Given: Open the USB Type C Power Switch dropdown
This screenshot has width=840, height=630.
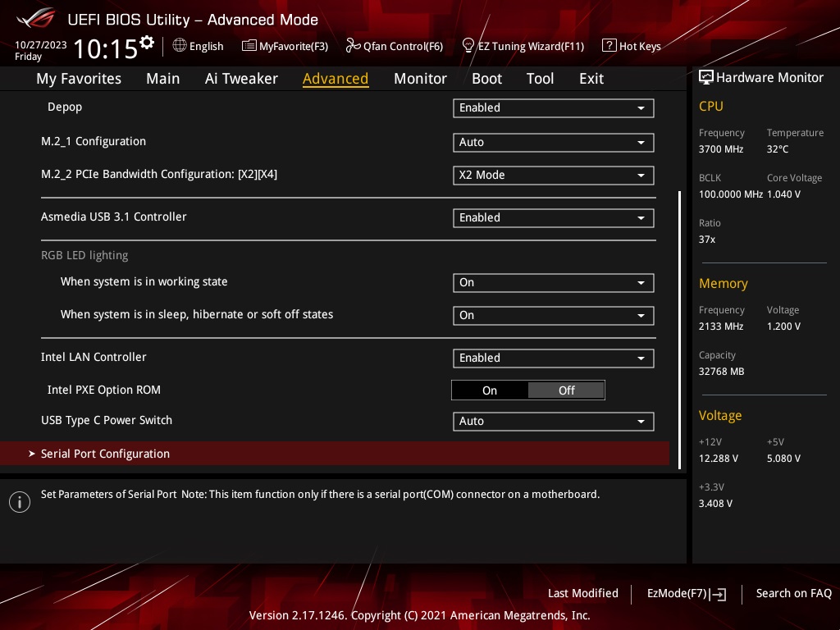Looking at the screenshot, I should pos(554,422).
